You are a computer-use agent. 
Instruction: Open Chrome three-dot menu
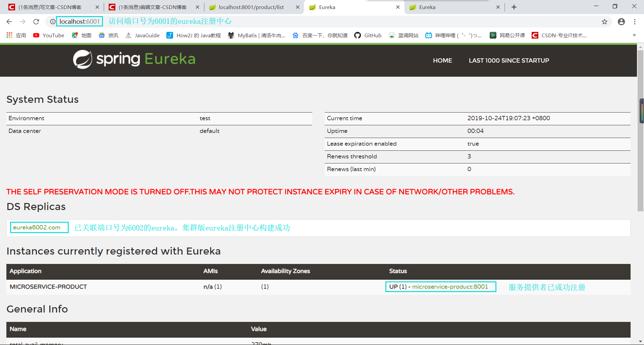coord(635,22)
